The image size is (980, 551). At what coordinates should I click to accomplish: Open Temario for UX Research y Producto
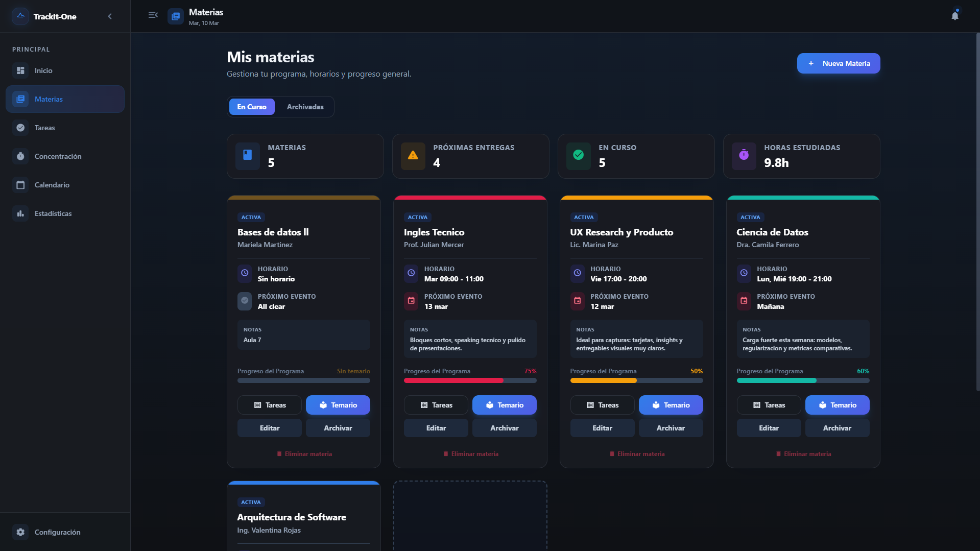pyautogui.click(x=671, y=405)
